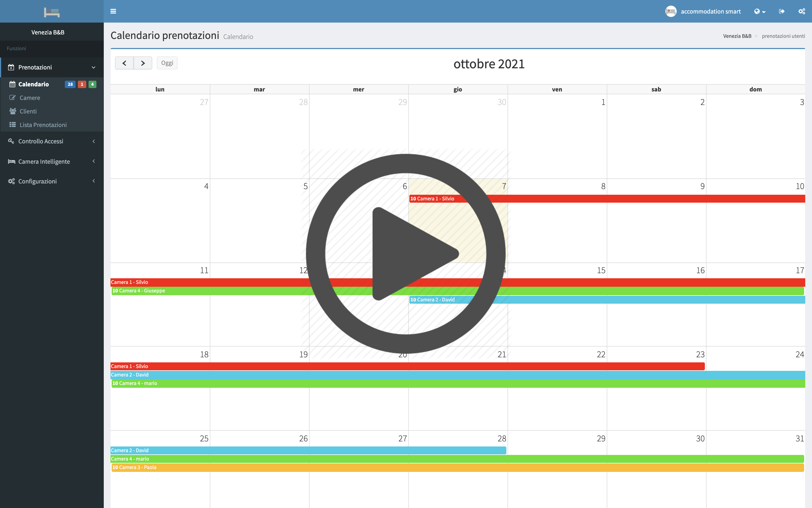Go to next month arrow
812x508 pixels.
pos(143,63)
